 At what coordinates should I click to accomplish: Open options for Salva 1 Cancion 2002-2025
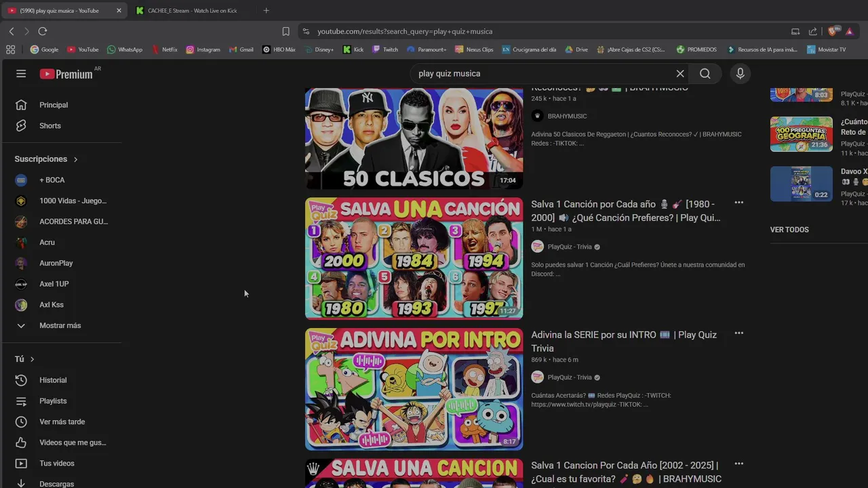739,464
